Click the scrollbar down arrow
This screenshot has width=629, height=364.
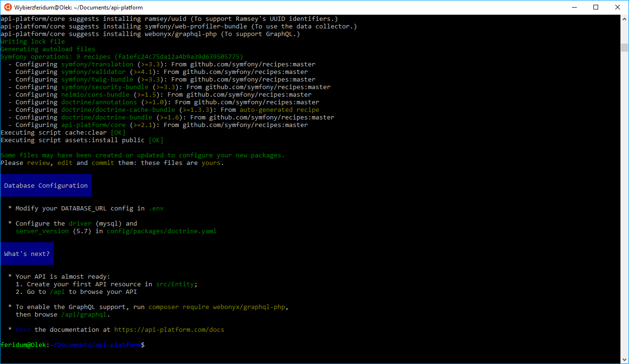[624, 360]
